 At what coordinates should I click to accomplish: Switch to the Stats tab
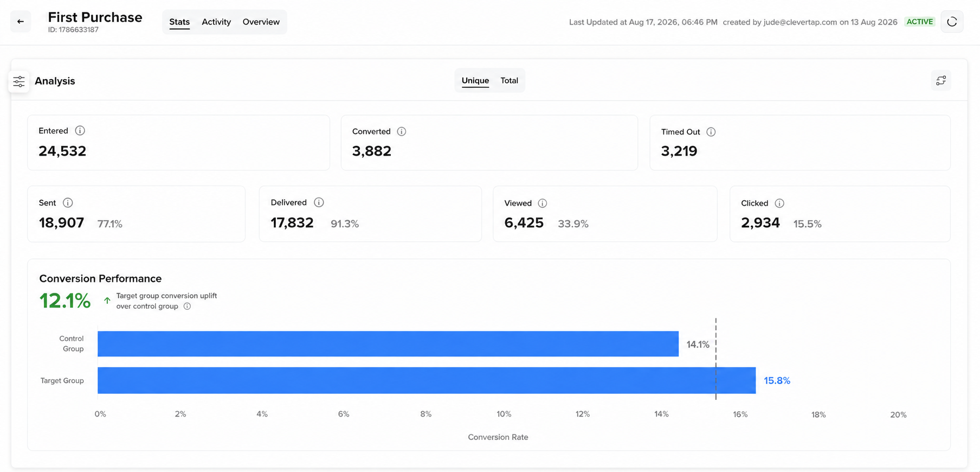(179, 22)
